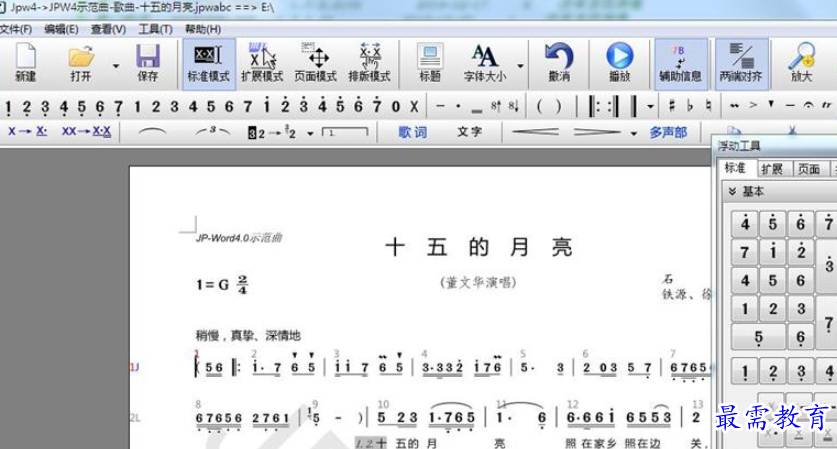The width and height of the screenshot is (837, 449).
Task: Insert the X percussion note symbol
Action: pos(414,107)
